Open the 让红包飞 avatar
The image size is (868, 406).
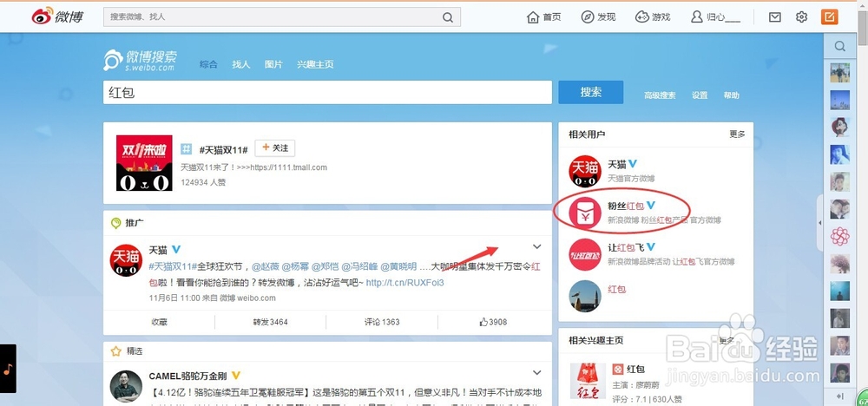click(585, 254)
